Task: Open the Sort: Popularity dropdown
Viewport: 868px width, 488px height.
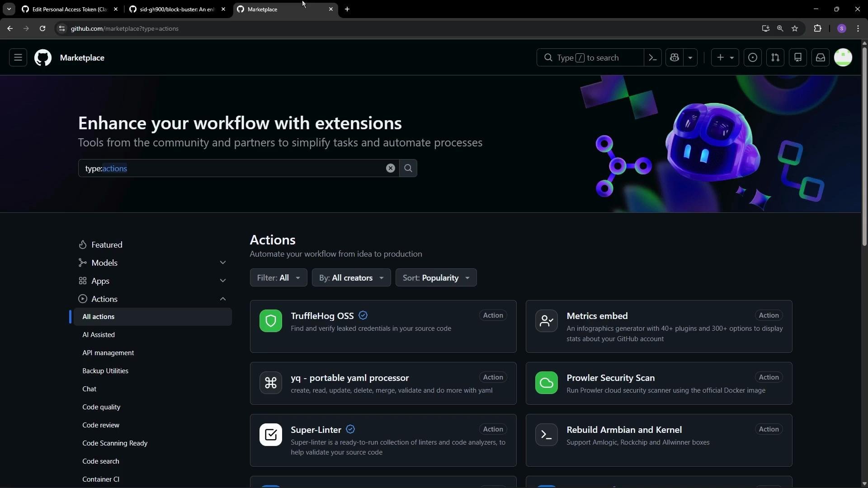Action: tap(436, 278)
